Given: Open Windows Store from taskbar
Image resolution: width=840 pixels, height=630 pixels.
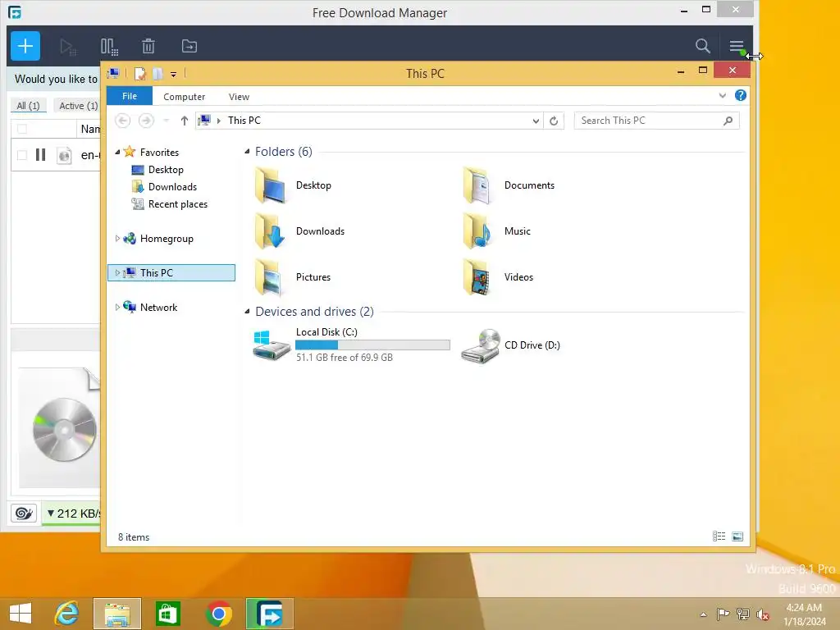Looking at the screenshot, I should 167,614.
